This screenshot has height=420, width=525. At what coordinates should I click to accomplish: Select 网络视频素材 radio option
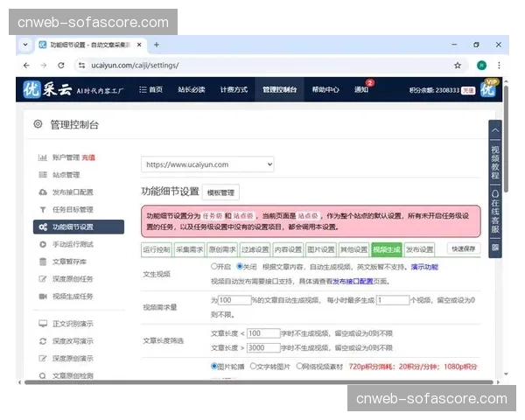tap(299, 366)
